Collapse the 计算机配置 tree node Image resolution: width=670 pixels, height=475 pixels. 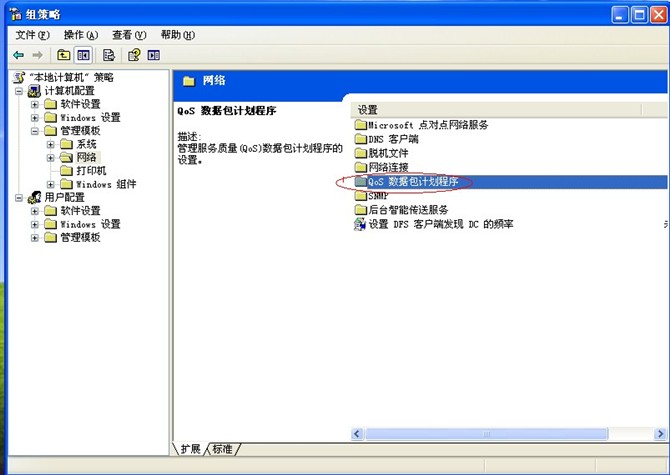[19, 91]
